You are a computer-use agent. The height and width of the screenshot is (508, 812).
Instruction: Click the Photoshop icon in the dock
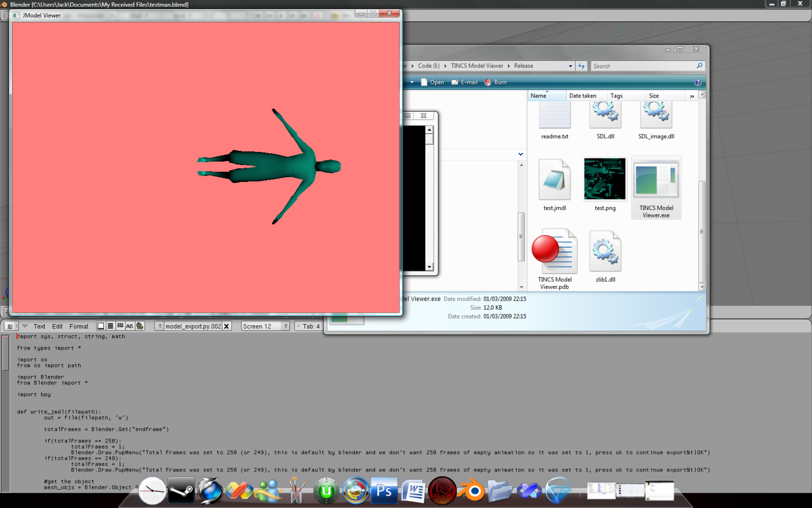point(384,491)
